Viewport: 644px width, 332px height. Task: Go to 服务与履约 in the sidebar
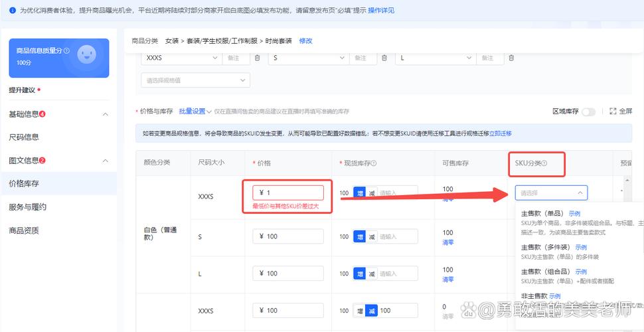pos(27,207)
